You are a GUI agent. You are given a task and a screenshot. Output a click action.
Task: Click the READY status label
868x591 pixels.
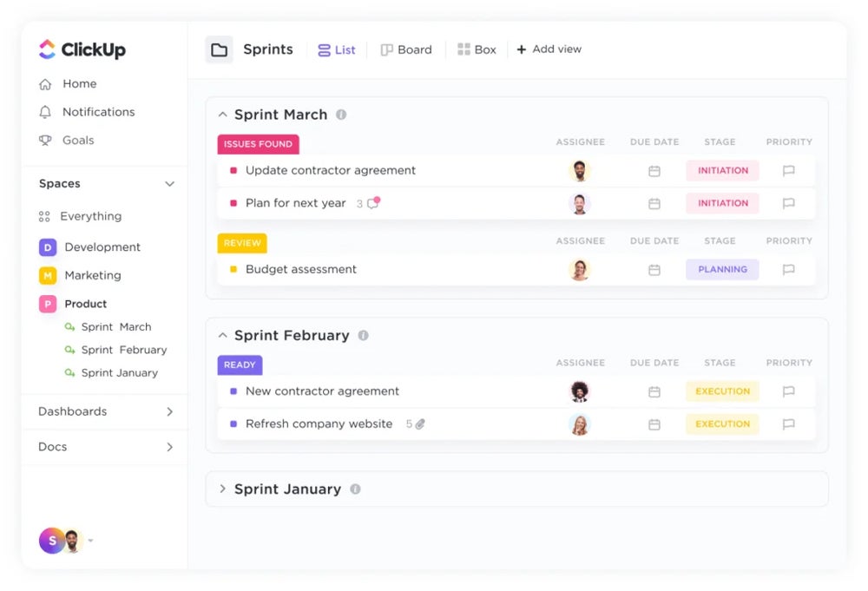(240, 364)
